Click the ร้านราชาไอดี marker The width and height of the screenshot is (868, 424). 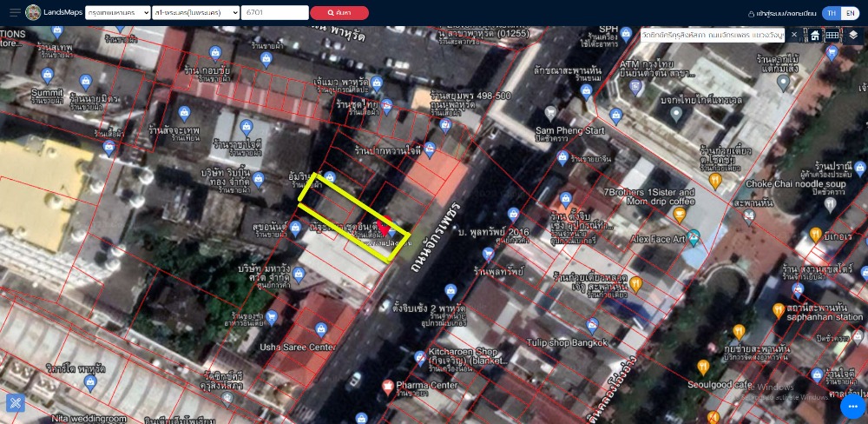(x=247, y=128)
